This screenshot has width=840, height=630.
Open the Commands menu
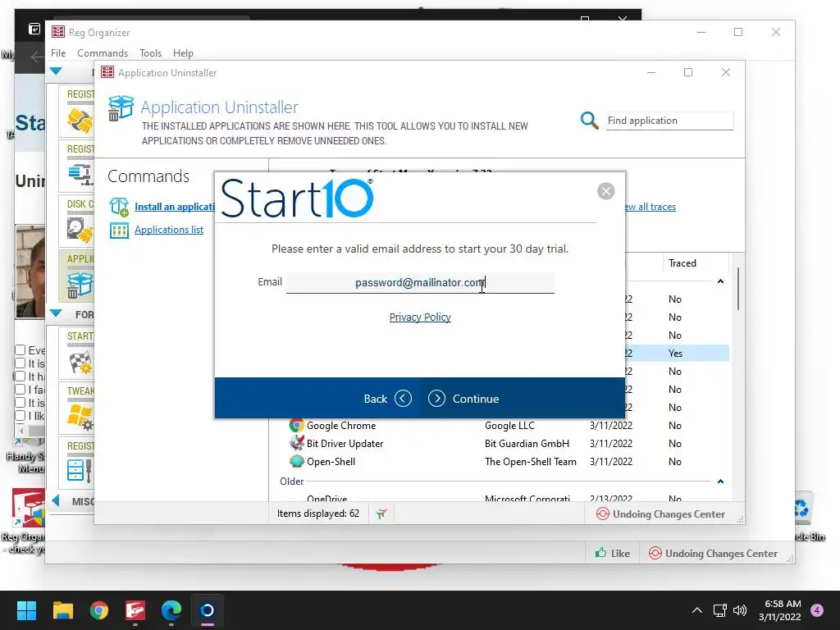coord(103,53)
